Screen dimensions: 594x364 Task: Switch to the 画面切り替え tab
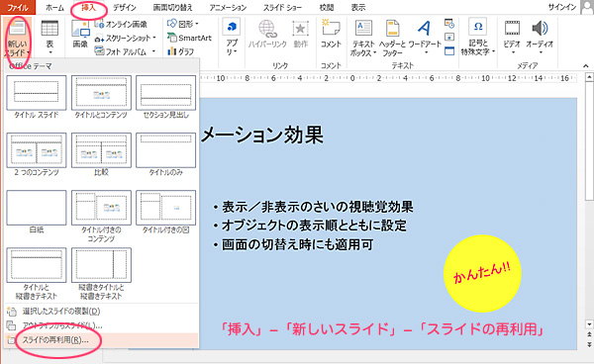172,7
